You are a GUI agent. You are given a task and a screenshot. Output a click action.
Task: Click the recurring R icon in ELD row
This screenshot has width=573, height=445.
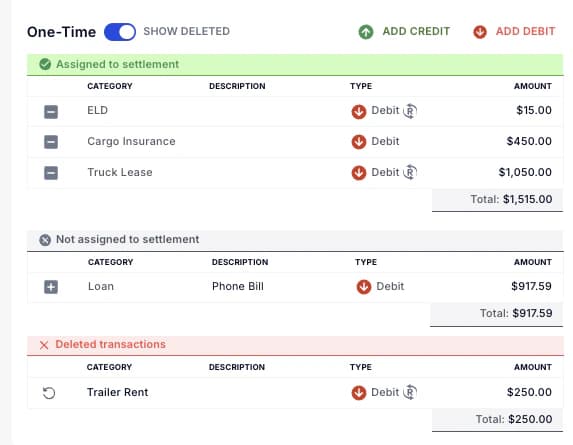click(x=410, y=111)
